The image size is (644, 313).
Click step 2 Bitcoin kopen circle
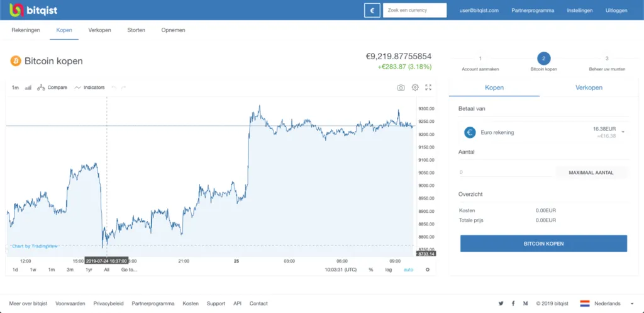(x=544, y=59)
